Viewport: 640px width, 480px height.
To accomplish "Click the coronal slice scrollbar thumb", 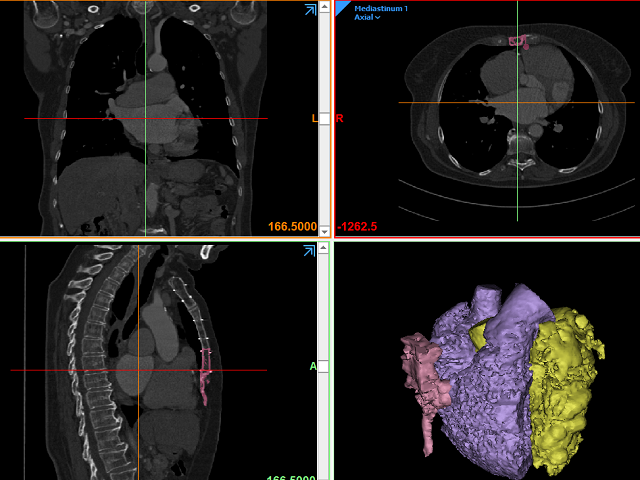I will pyautogui.click(x=324, y=119).
